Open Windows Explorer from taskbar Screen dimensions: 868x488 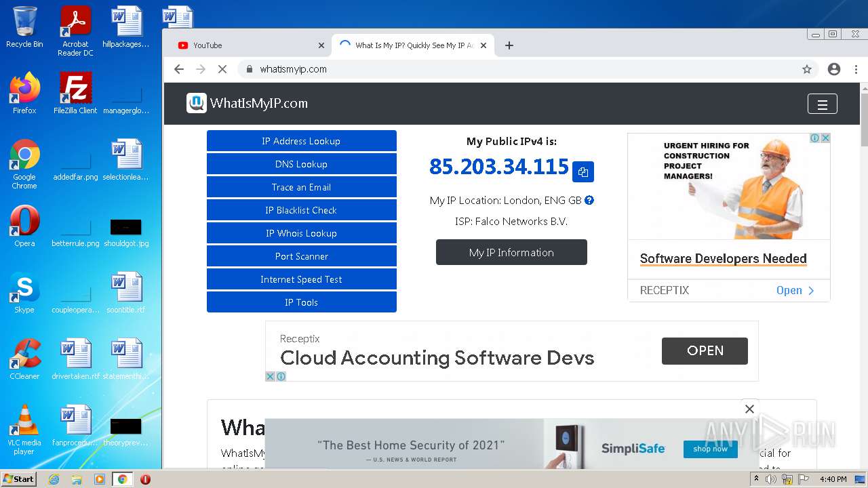pos(77,479)
